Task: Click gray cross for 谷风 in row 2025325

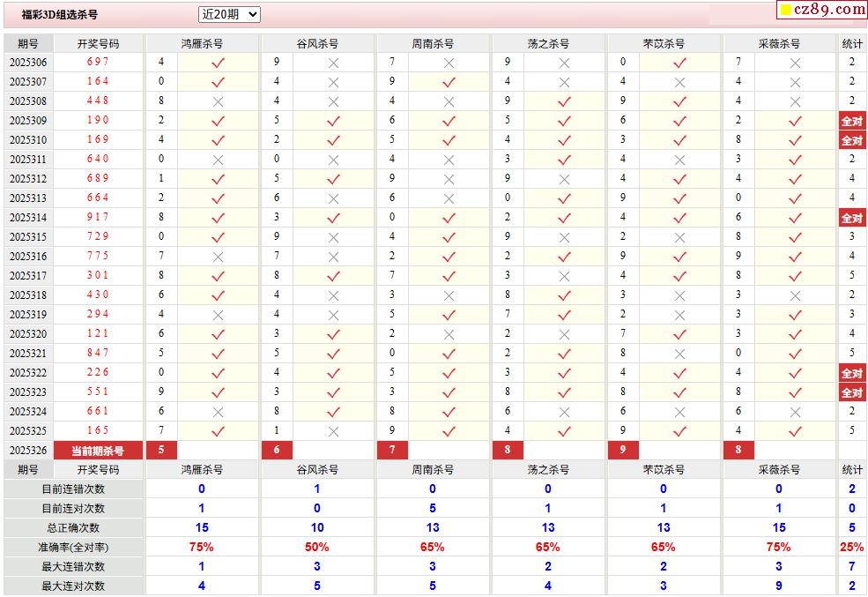Action: click(333, 431)
